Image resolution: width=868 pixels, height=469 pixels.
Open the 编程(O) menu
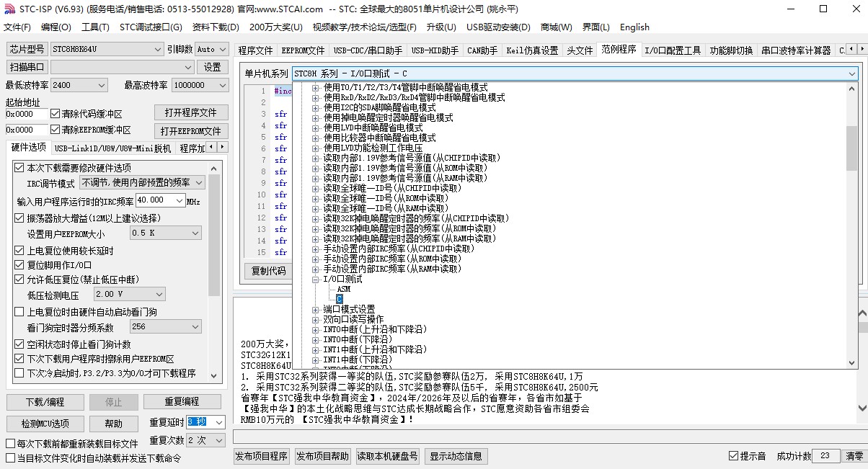[56, 27]
